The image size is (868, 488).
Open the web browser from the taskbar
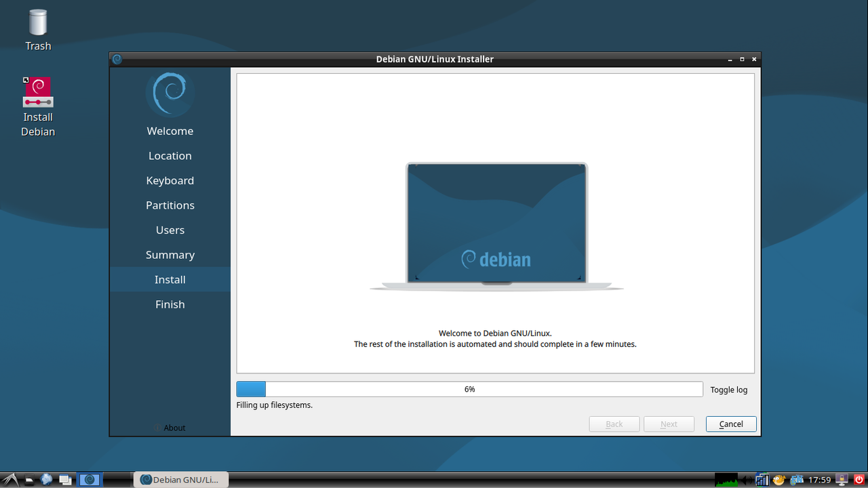46,479
